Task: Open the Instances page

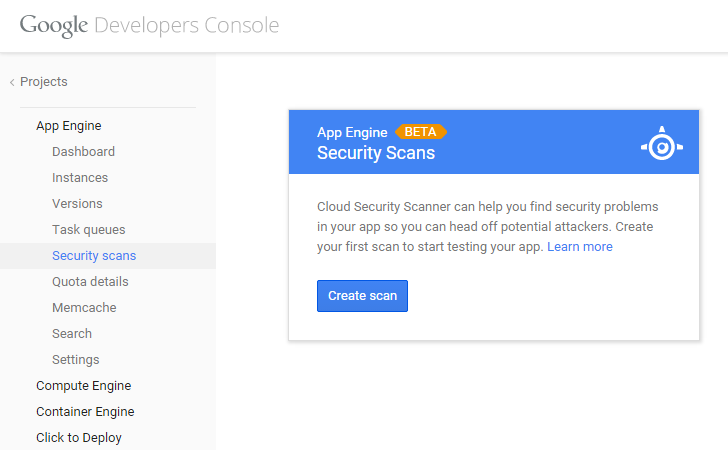Action: (80, 178)
